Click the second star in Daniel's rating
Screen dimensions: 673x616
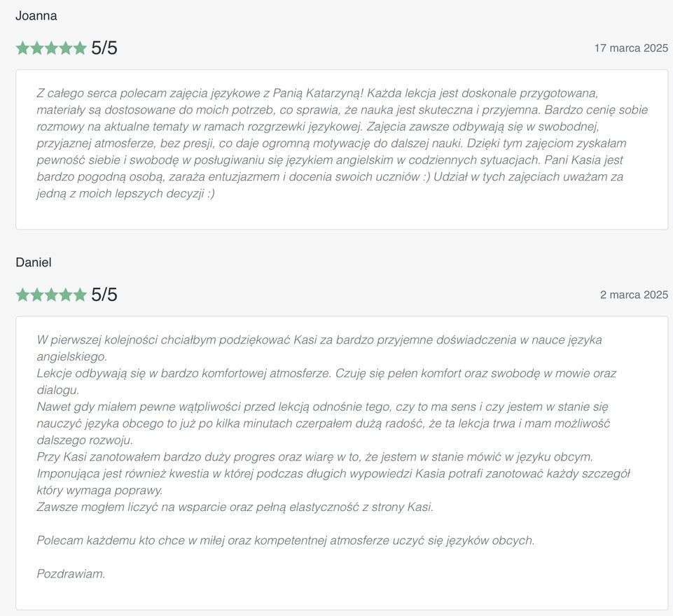(37, 295)
